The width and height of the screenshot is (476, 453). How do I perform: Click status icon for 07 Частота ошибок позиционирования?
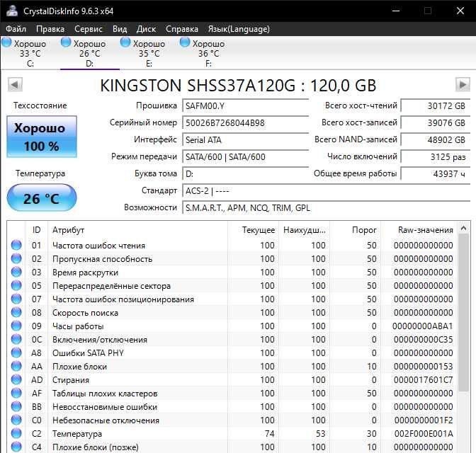16,299
